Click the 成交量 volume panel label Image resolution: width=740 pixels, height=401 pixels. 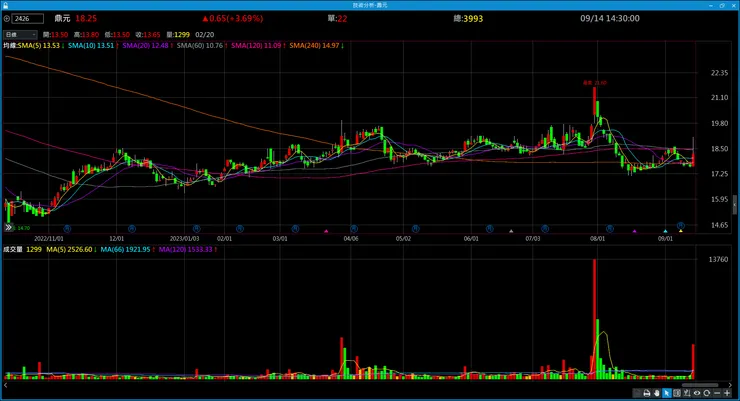pyautogui.click(x=13, y=250)
